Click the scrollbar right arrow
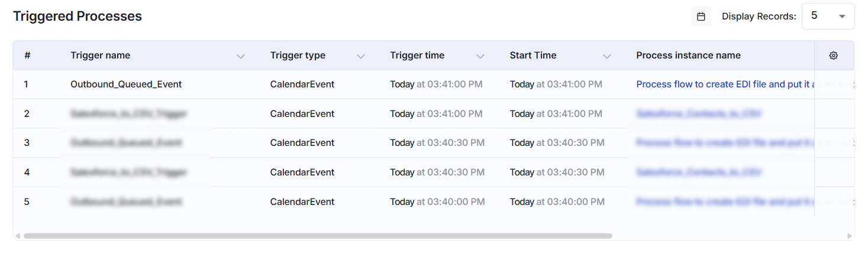The image size is (868, 254). [x=850, y=236]
